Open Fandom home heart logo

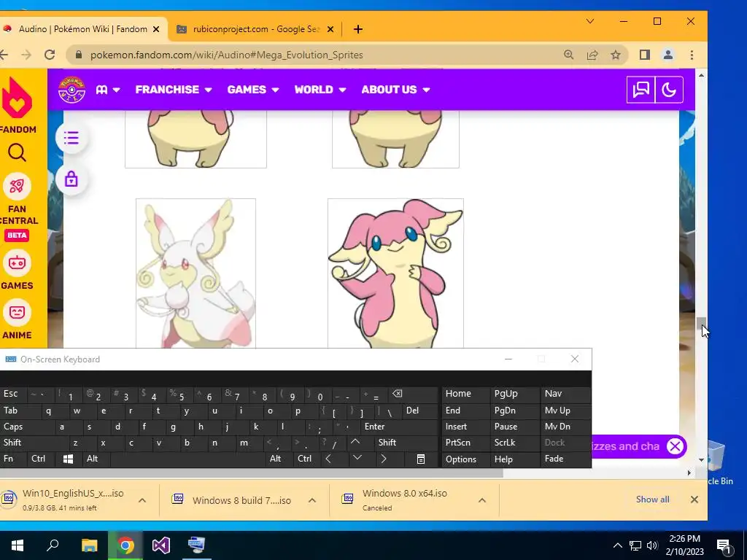(18, 98)
